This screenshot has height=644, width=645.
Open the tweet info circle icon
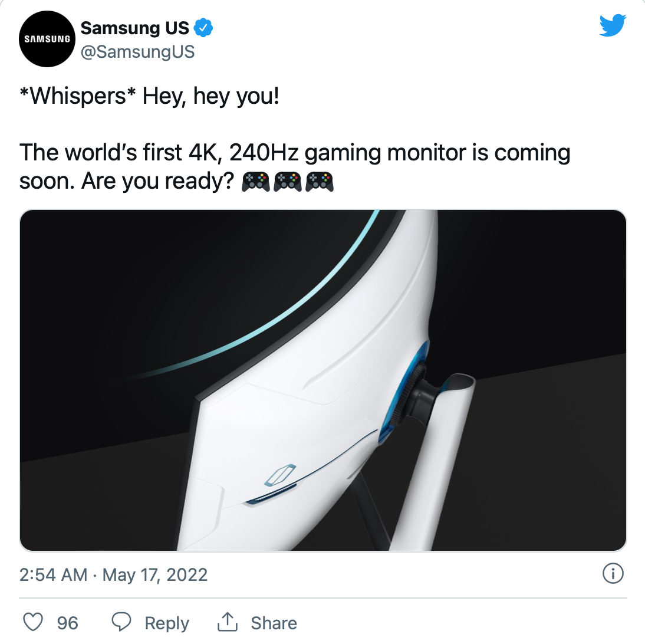point(613,574)
